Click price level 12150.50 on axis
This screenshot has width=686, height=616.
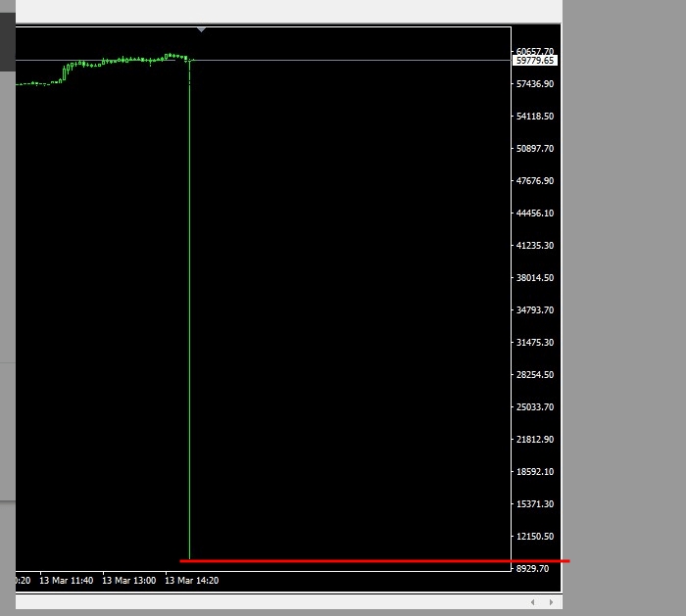535,537
